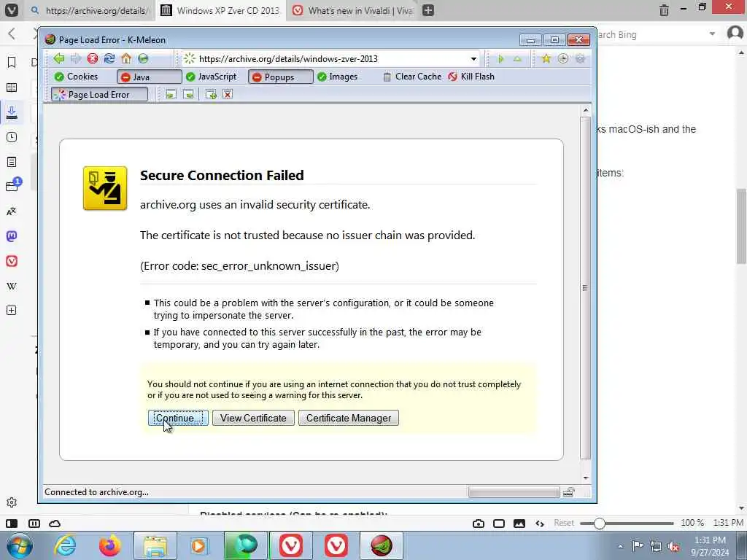Show hidden system tray icons arrow
747x560 pixels.
click(x=620, y=546)
